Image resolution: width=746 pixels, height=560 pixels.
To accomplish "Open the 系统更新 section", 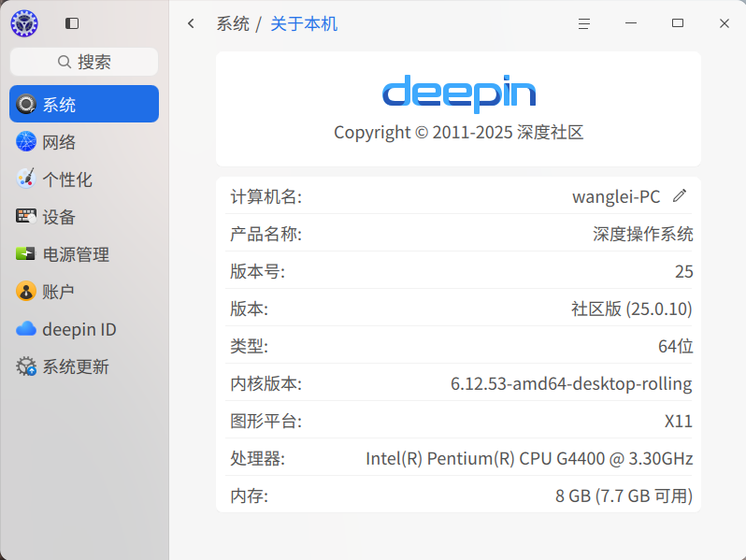I will coord(84,366).
